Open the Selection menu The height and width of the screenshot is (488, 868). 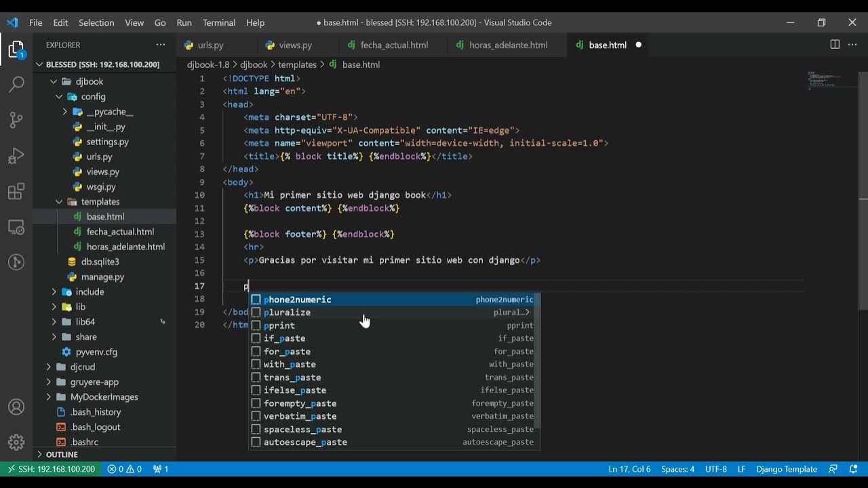tap(96, 22)
